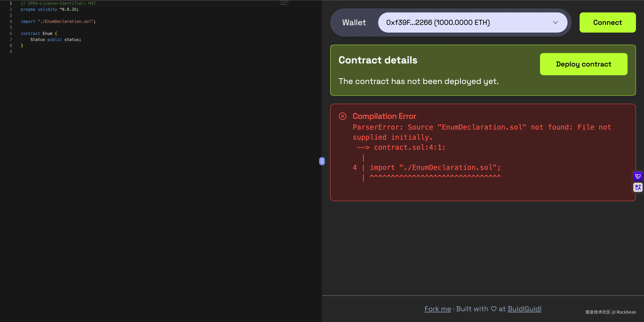Click the contract Enum declaration line
The image size is (644, 322).
click(39, 34)
